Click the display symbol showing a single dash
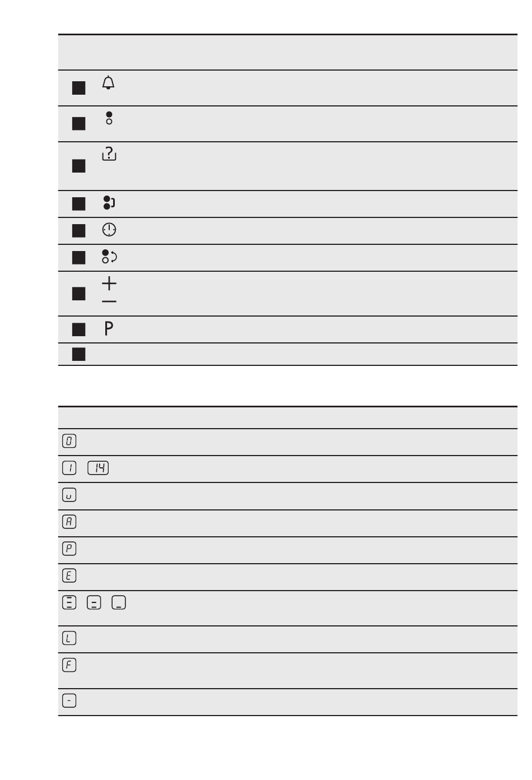The width and height of the screenshot is (532, 780). click(x=69, y=701)
